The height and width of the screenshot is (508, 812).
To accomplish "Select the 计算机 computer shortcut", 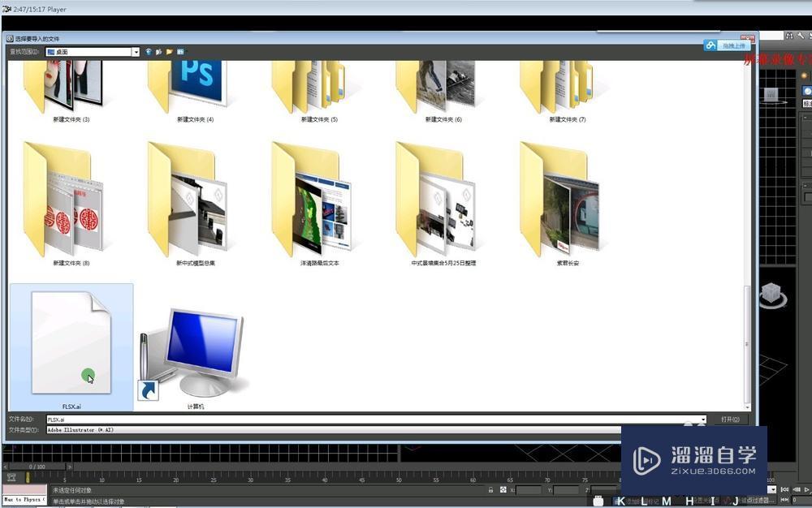I will [195, 353].
